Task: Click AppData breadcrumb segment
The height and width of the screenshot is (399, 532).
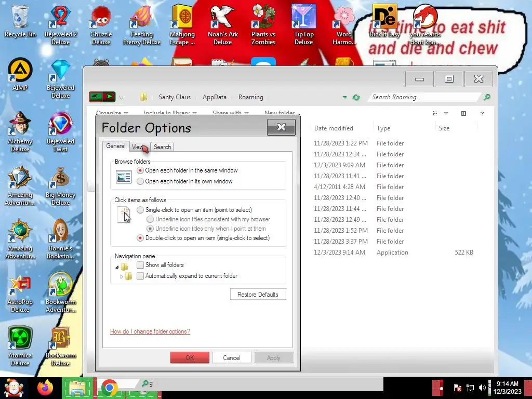Action: tap(215, 97)
